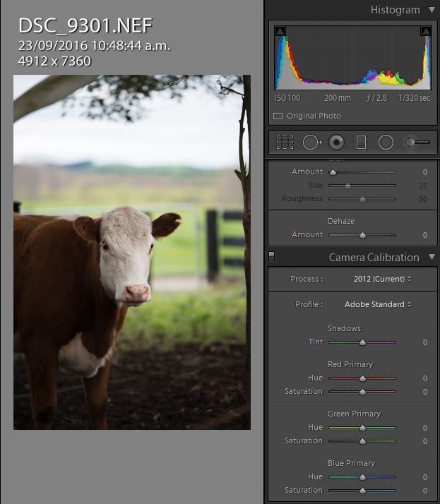This screenshot has width=440, height=504.
Task: Select the Radial Filter tool
Action: click(386, 143)
